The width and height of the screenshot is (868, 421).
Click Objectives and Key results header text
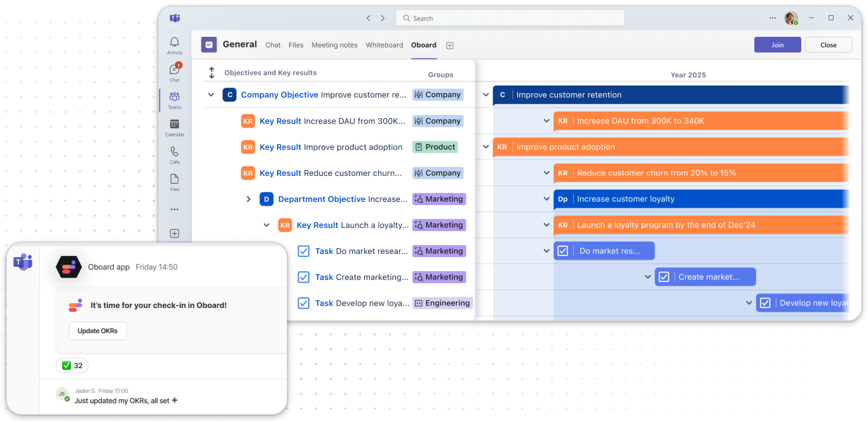[271, 73]
